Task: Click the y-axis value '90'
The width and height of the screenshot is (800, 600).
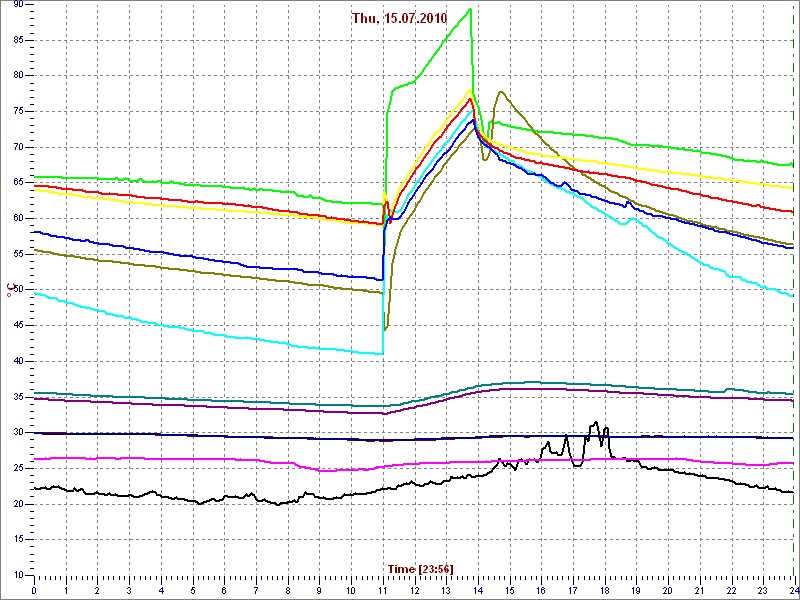Action: [x=18, y=5]
